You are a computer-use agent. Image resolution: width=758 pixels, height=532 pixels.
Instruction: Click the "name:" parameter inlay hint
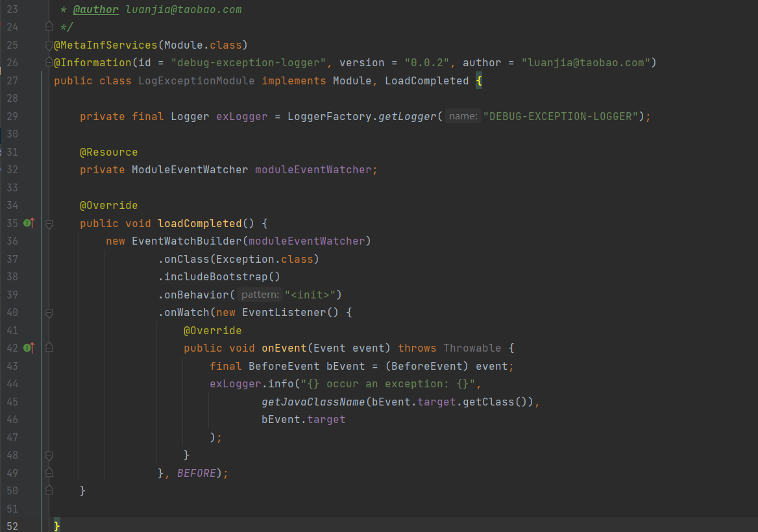tap(463, 116)
